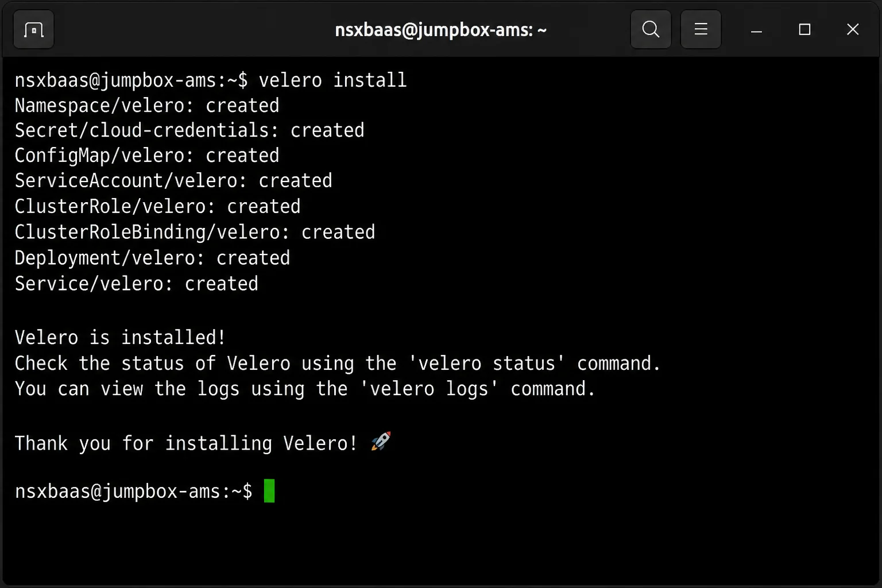The height and width of the screenshot is (588, 882).
Task: Close the terminal window
Action: click(853, 29)
